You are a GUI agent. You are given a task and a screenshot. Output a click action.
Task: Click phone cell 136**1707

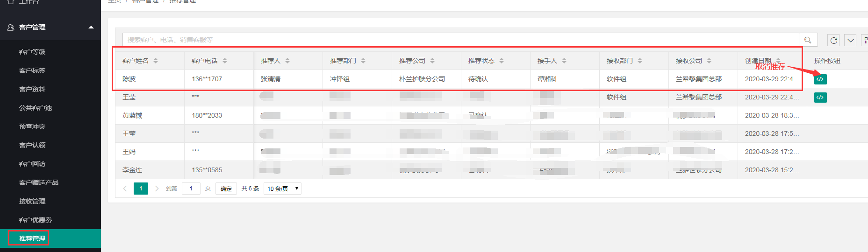(207, 79)
